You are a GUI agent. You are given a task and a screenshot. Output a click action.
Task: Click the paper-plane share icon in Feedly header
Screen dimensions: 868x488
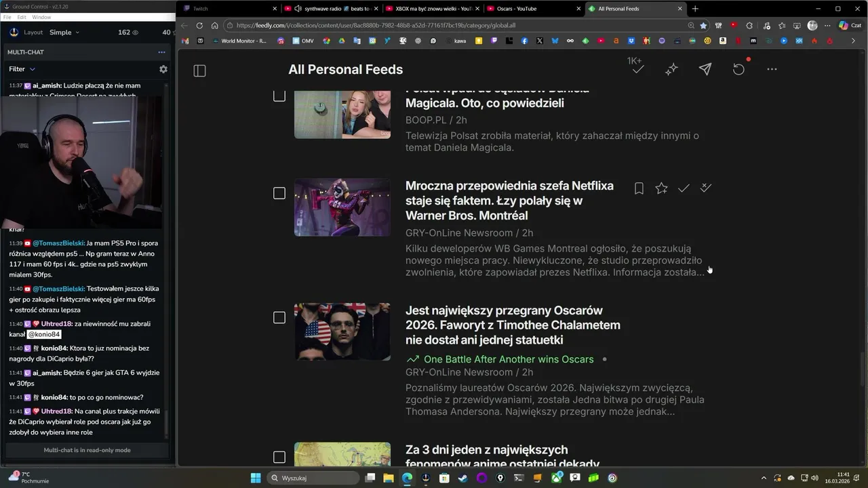tap(705, 69)
